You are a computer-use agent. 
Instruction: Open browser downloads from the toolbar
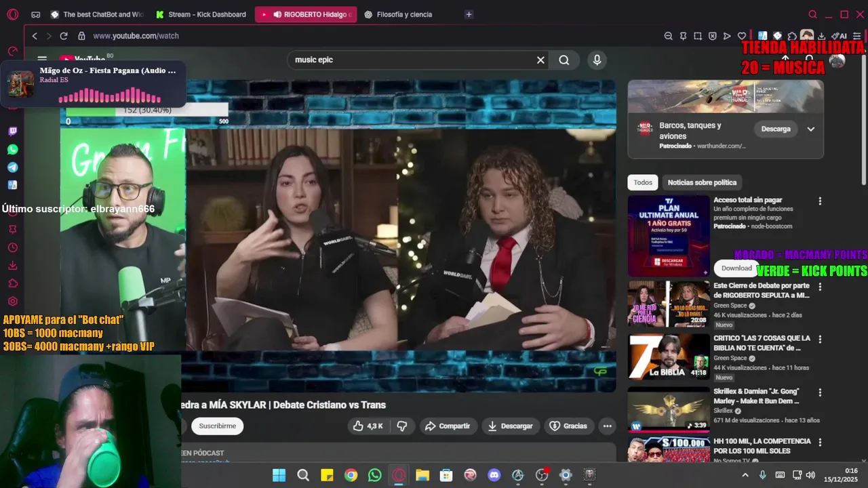822,36
